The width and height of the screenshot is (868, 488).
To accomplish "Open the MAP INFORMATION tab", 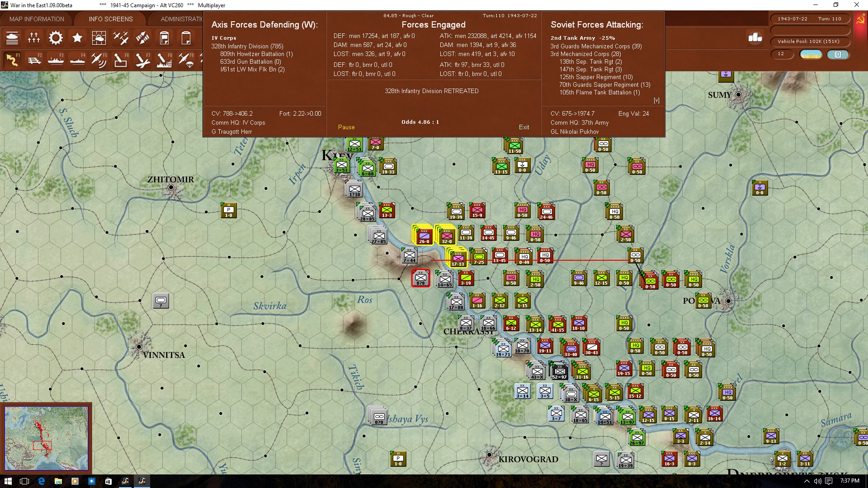I will [x=37, y=19].
